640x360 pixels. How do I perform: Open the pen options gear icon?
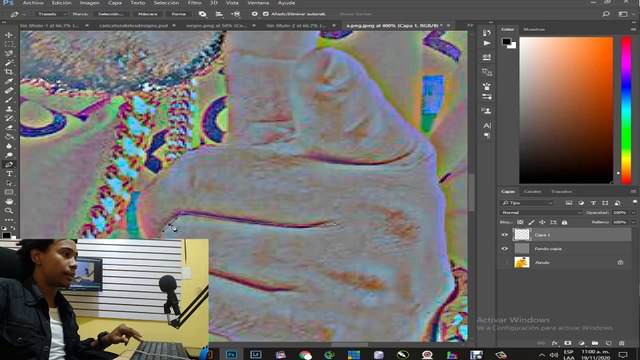[254, 14]
